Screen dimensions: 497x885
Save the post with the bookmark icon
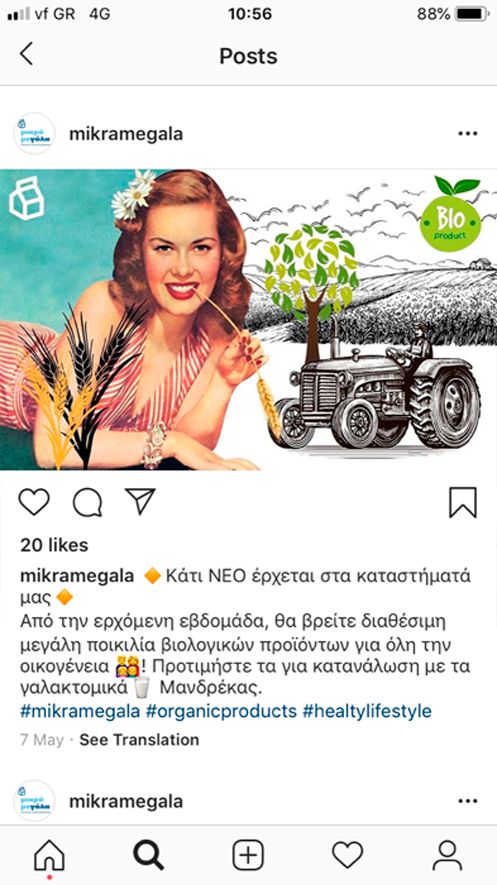463,502
